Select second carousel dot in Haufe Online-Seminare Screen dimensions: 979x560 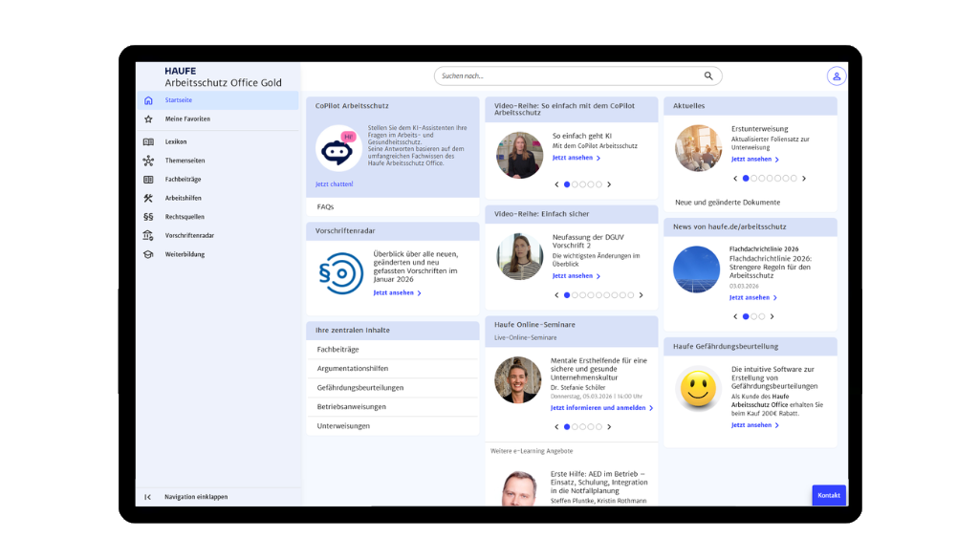[575, 427]
